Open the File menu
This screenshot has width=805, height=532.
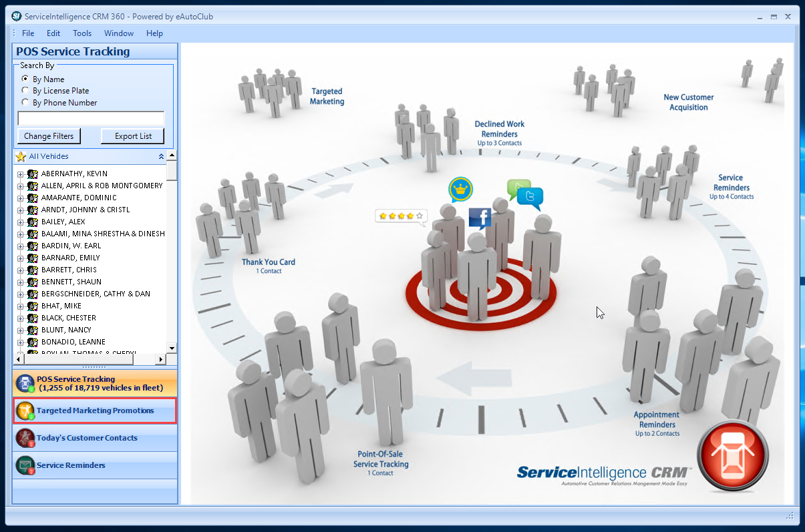coord(28,33)
